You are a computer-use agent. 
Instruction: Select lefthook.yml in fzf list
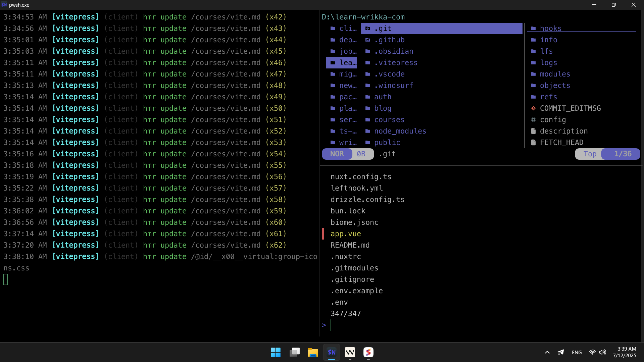(357, 188)
